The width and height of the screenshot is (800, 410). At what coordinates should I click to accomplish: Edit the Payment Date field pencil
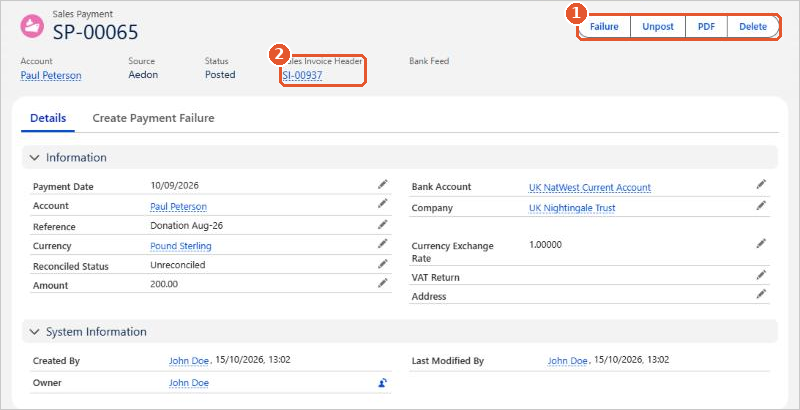click(x=383, y=184)
